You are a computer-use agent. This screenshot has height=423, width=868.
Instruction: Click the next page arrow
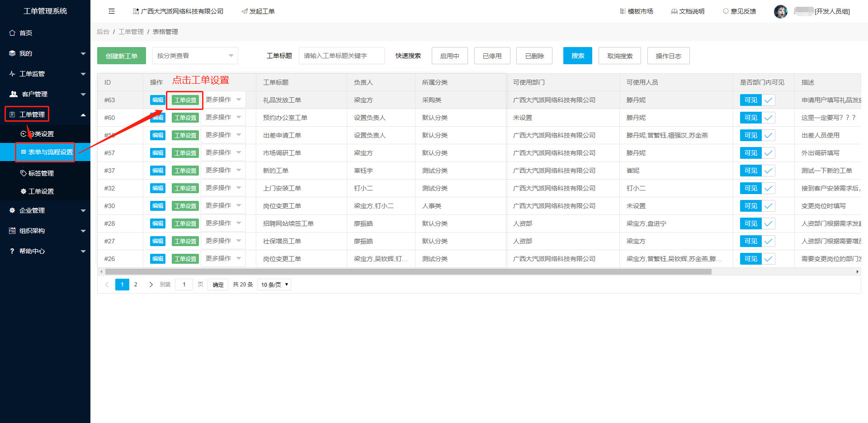click(151, 285)
